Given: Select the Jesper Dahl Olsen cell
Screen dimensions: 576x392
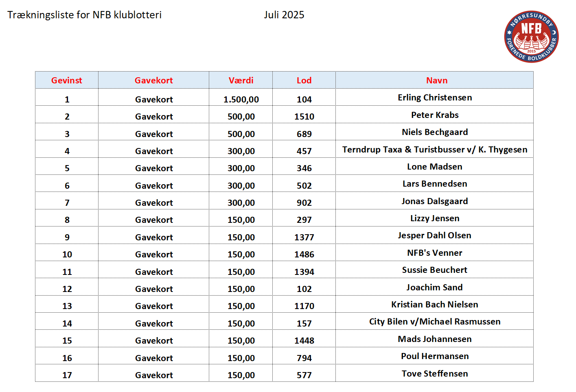Looking at the screenshot, I should tap(435, 235).
